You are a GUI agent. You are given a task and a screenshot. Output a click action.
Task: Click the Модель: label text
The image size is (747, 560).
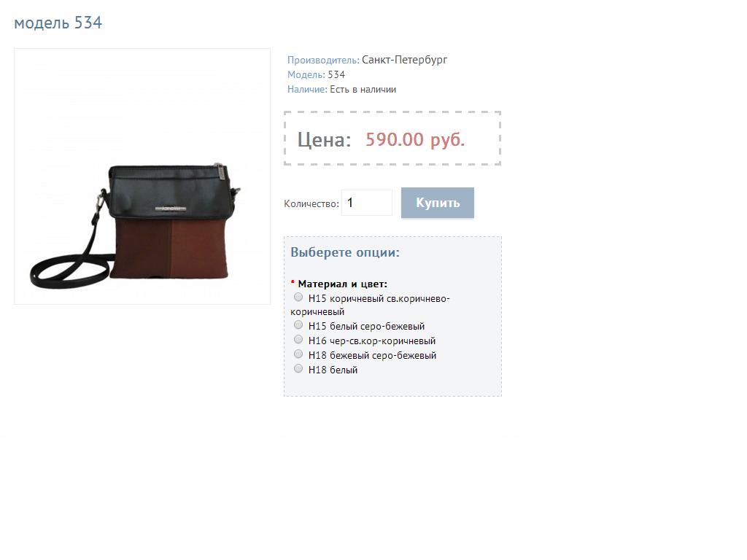coord(306,75)
